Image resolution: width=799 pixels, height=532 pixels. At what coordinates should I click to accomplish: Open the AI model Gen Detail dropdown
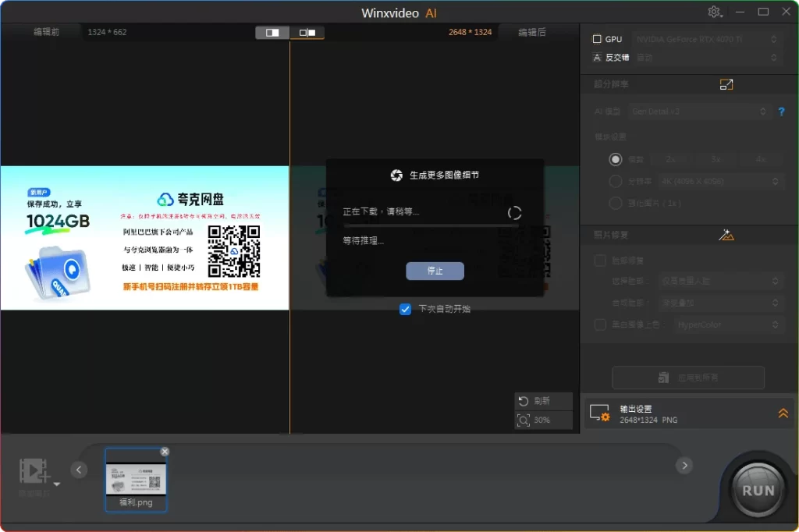point(698,112)
